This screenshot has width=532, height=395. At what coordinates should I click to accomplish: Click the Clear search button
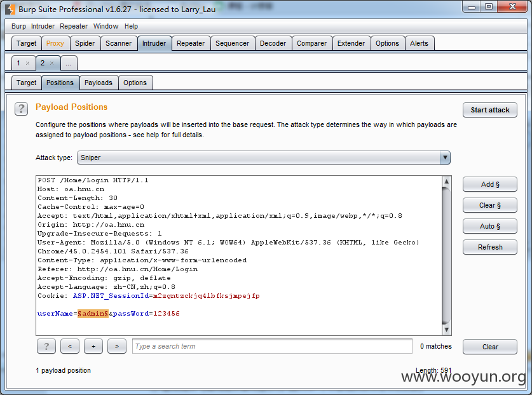click(490, 347)
